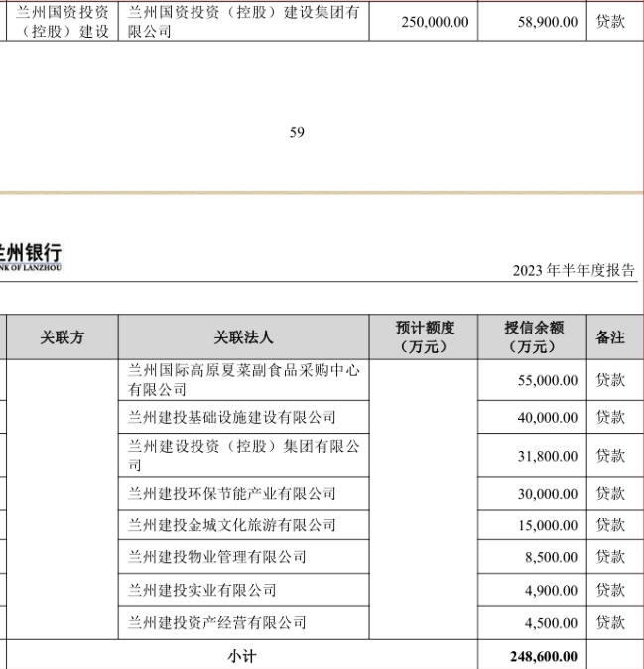Select the 预计额度（万元） column header

424,337
